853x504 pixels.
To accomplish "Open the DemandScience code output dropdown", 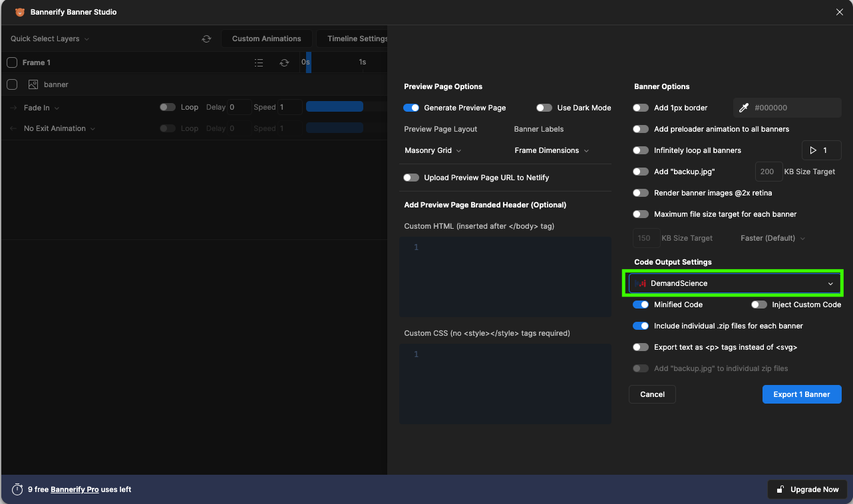I will [733, 283].
